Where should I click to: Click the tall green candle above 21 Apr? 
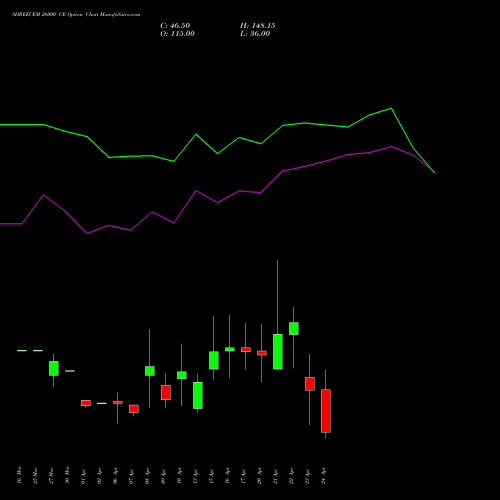278,352
